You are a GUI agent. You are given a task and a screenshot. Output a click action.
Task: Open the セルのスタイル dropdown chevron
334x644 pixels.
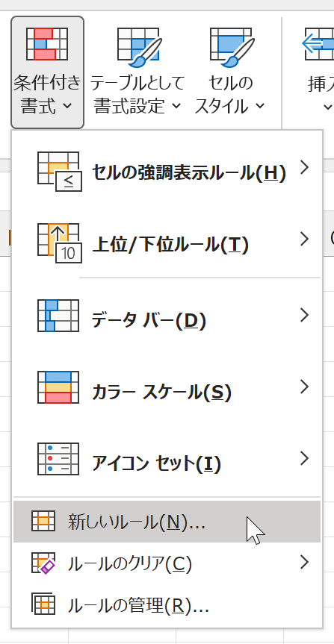click(260, 106)
